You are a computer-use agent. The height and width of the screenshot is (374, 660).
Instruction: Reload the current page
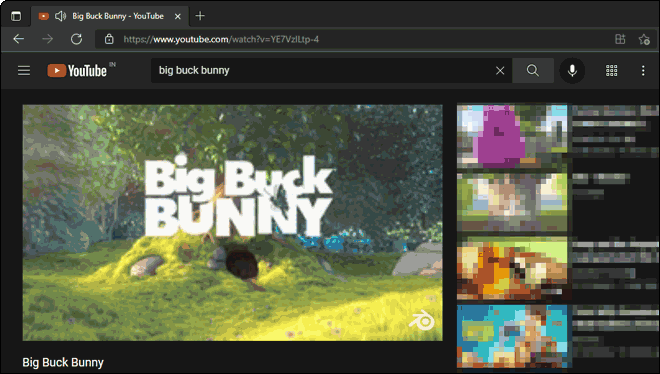pyautogui.click(x=76, y=39)
